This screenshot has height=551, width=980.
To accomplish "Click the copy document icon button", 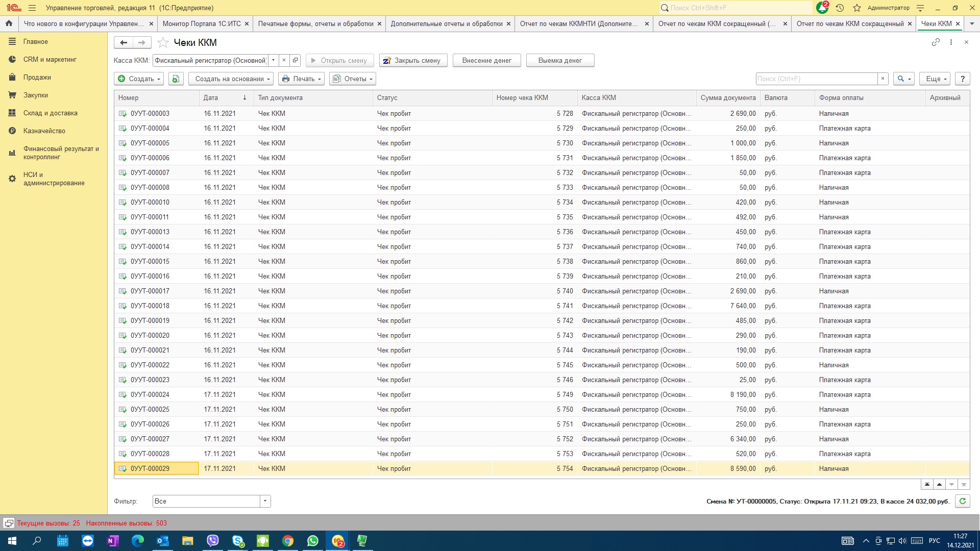I will (176, 79).
